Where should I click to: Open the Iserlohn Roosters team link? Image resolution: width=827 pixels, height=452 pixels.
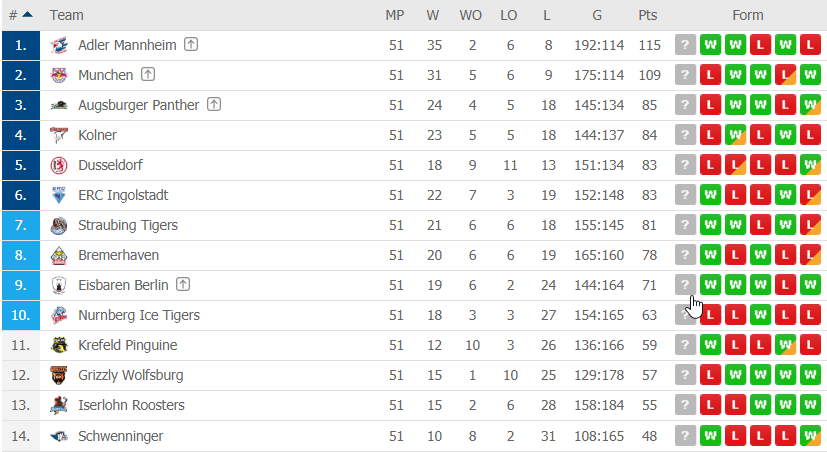(x=131, y=405)
